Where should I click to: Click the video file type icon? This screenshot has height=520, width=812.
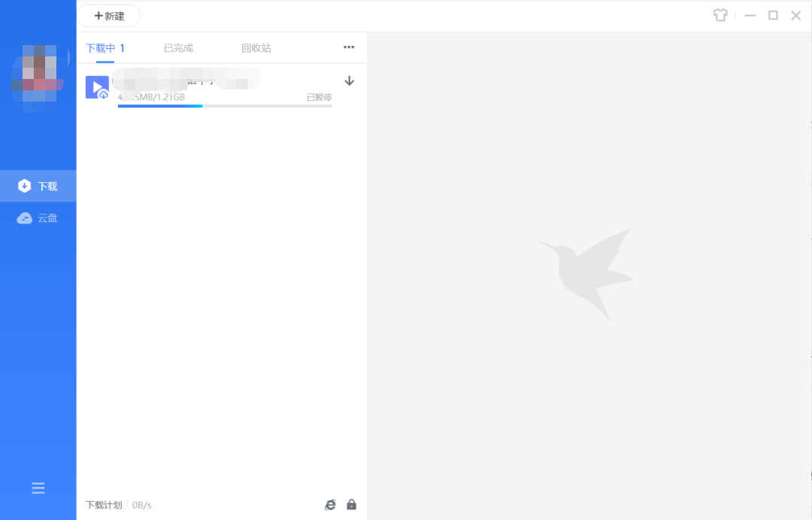click(x=97, y=87)
